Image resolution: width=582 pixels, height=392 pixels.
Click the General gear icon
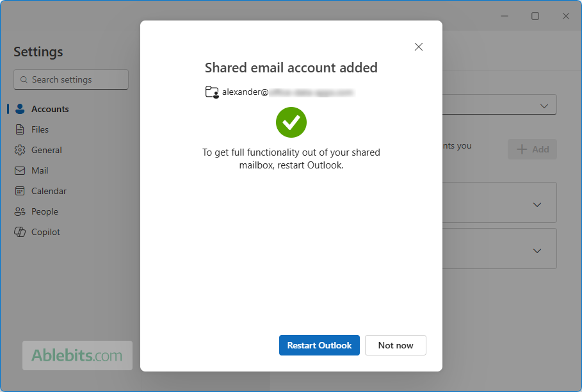[20, 150]
